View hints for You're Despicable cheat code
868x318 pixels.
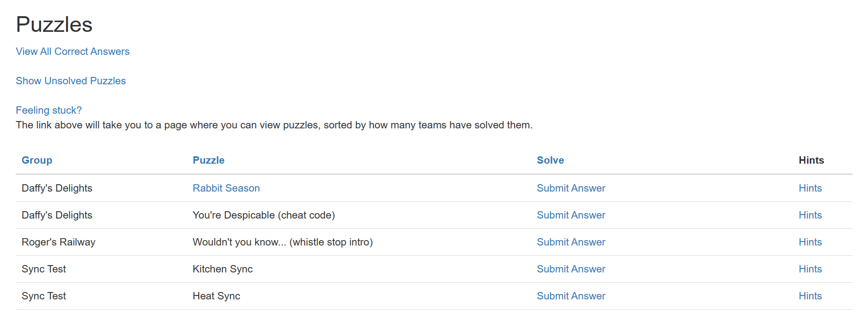click(x=810, y=215)
